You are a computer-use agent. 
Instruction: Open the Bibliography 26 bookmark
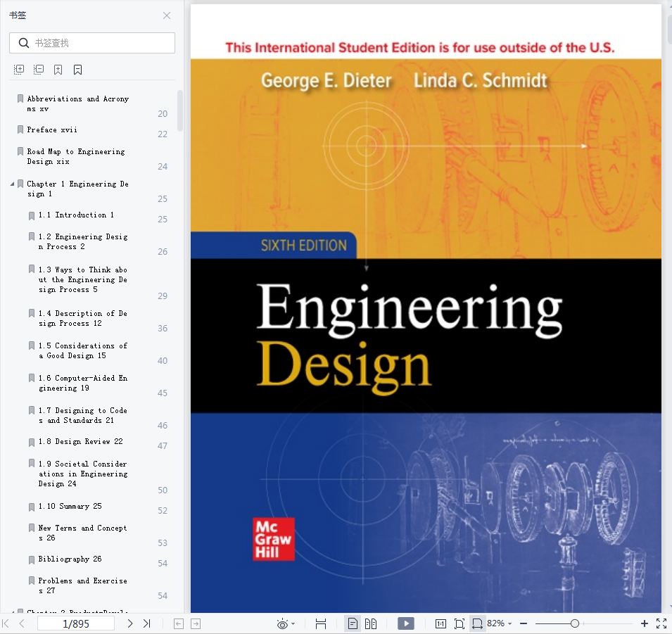(x=70, y=559)
